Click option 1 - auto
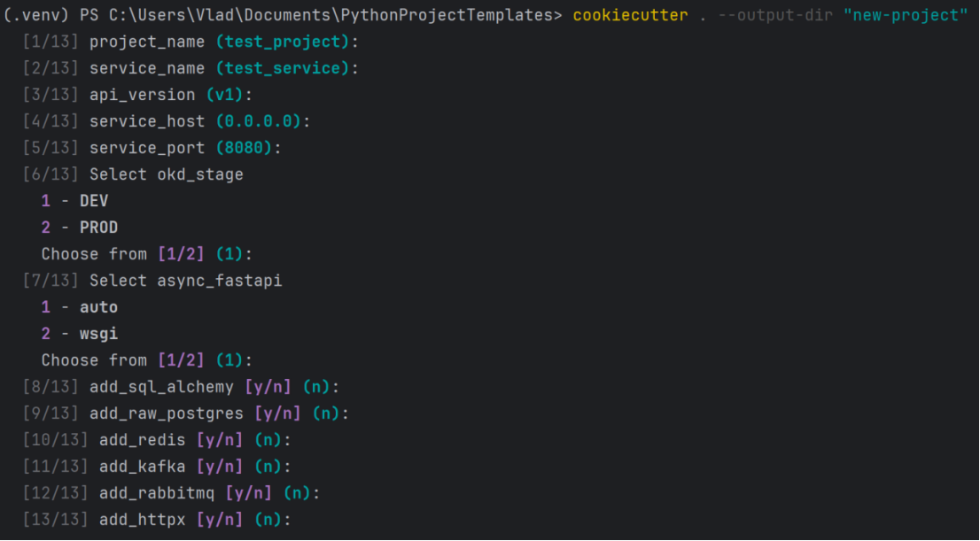 [80, 307]
